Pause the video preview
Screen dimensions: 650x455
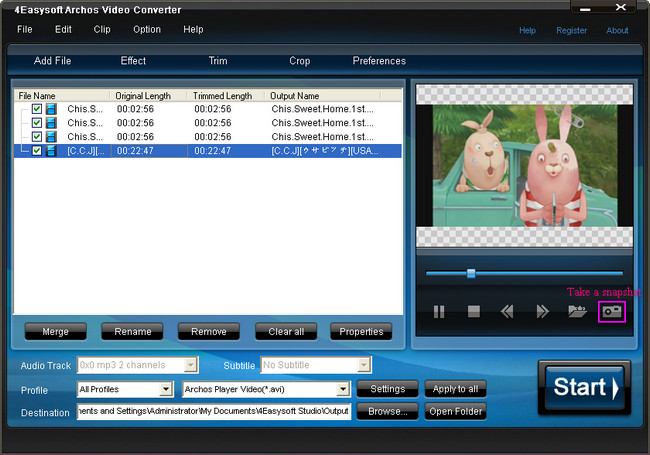pos(439,311)
